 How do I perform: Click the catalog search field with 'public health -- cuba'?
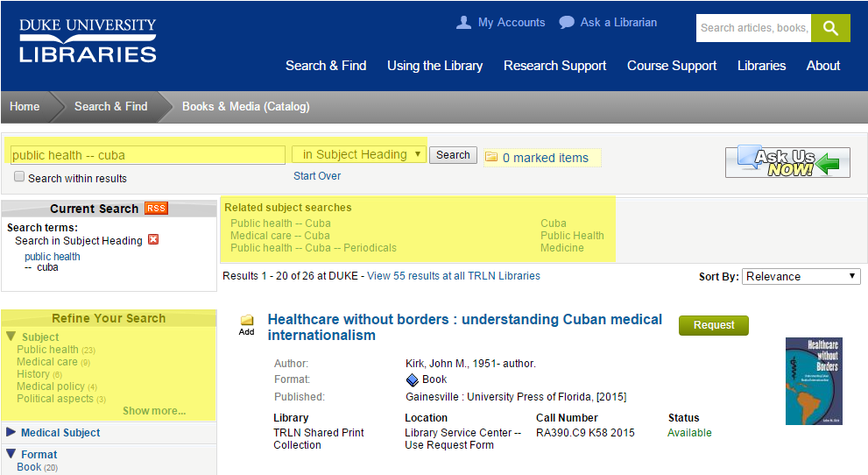[148, 155]
